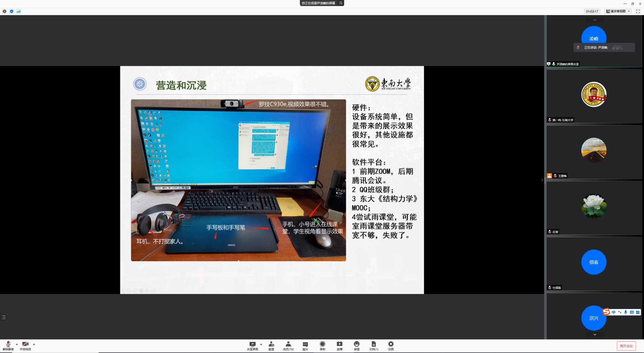Open the 邀请 invite icon
The width and height of the screenshot is (644, 353).
tap(271, 346)
